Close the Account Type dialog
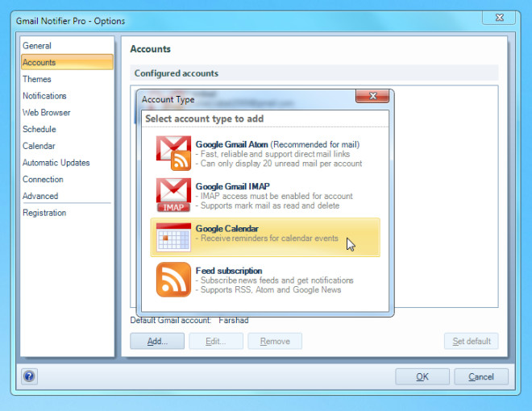Image resolution: width=532 pixels, height=411 pixels. (x=372, y=96)
